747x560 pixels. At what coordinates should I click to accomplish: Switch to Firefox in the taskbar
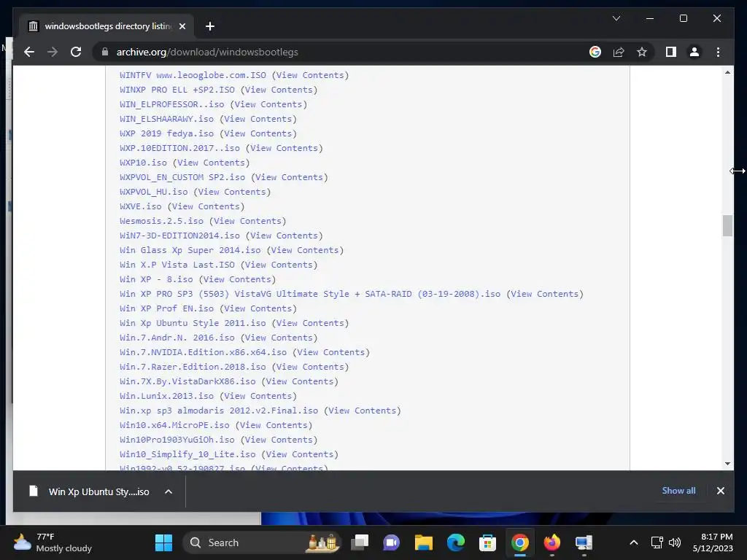[x=551, y=542]
